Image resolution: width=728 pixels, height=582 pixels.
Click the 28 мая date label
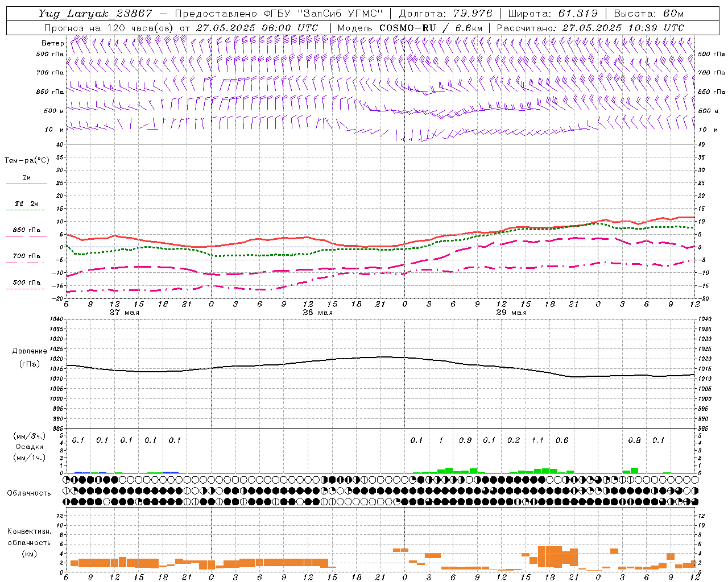click(x=318, y=313)
